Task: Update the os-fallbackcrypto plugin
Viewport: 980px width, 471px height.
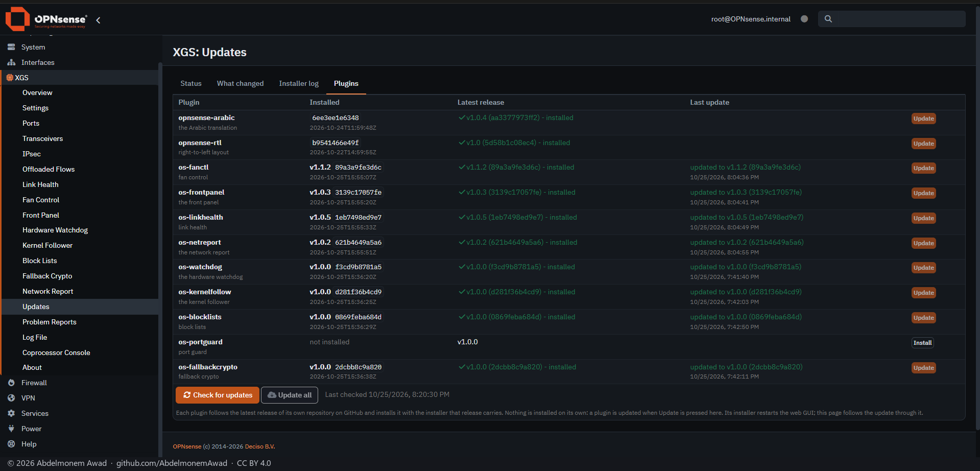Action: click(923, 368)
